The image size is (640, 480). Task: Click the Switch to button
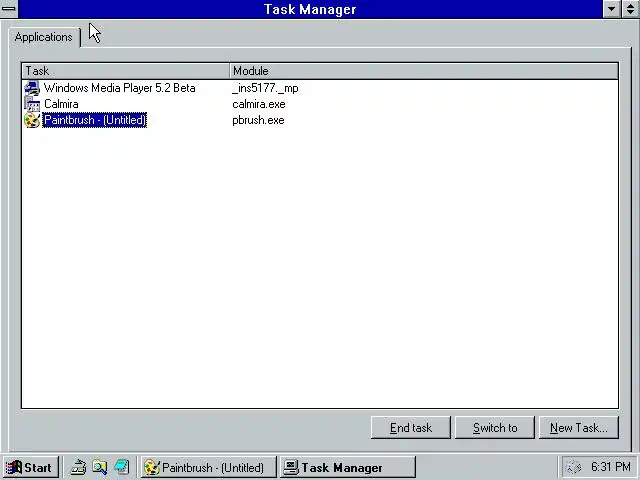(495, 428)
